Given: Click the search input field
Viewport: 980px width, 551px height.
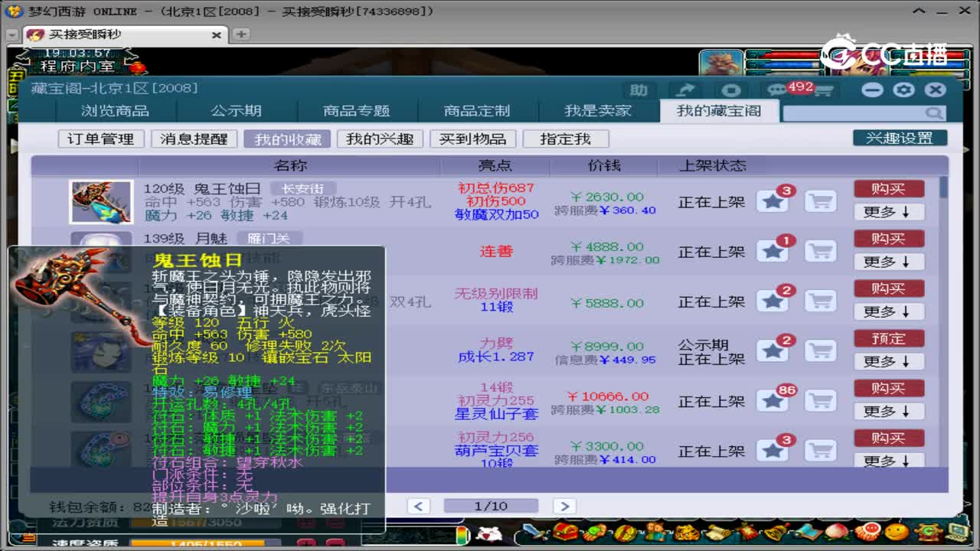Looking at the screenshot, I should click(x=853, y=113).
